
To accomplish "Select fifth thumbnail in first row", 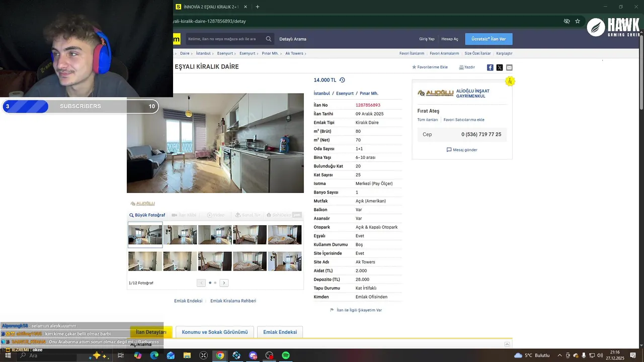I will pos(285,235).
